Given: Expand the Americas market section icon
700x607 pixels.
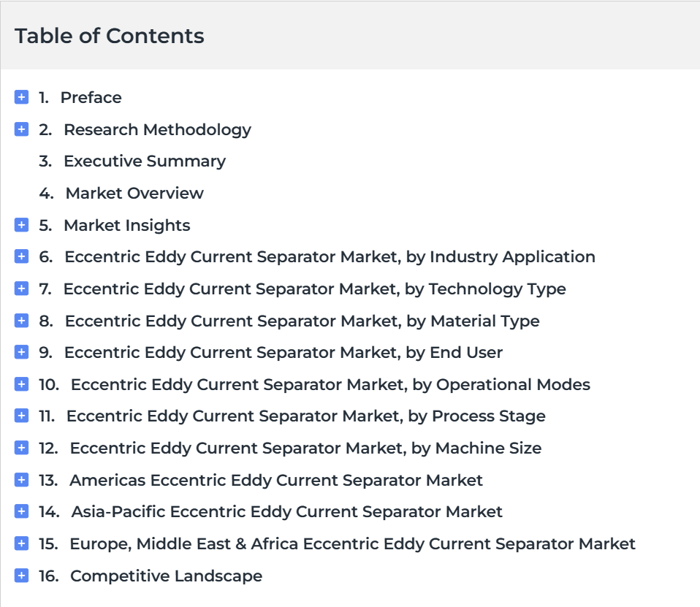Looking at the screenshot, I should (x=21, y=480).
